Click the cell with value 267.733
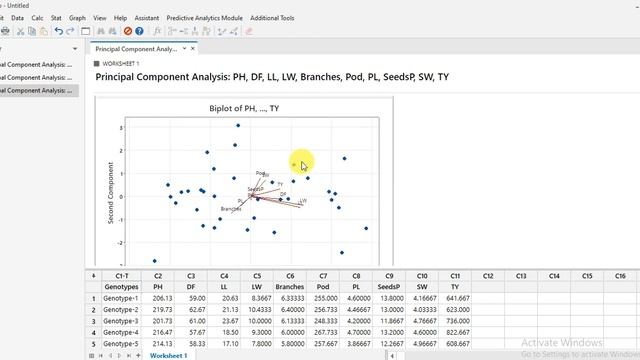The image size is (640, 360). coord(323,333)
